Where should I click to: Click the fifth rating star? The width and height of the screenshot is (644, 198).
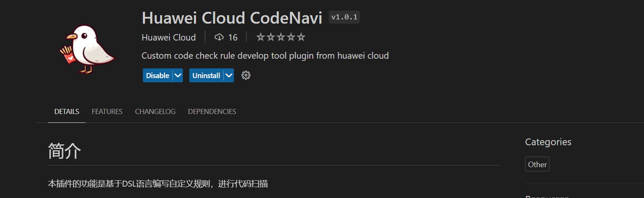(301, 38)
